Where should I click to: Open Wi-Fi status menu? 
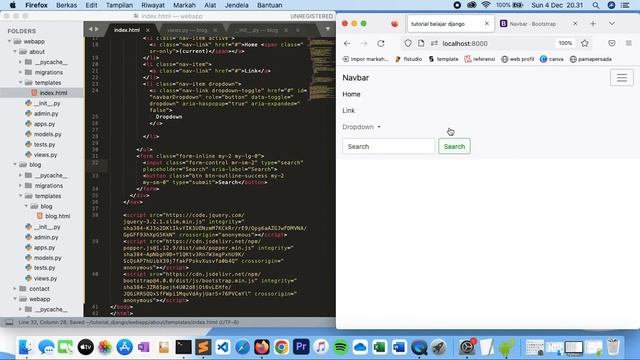point(486,5)
